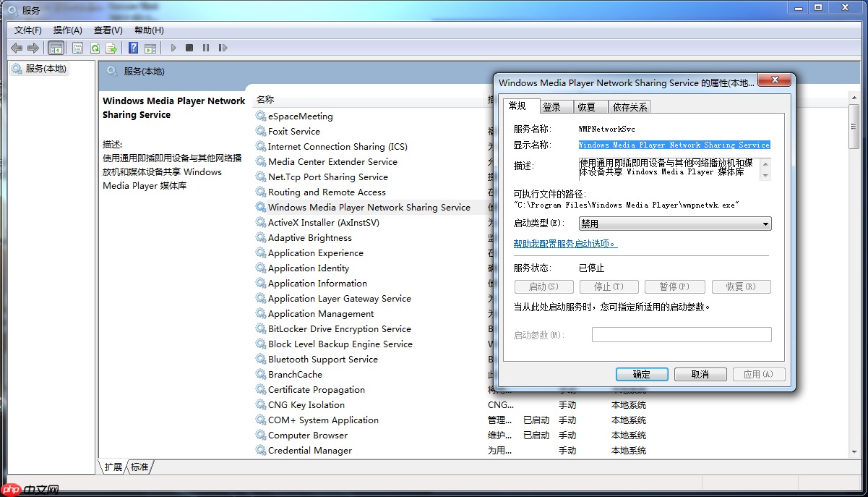The width and height of the screenshot is (868, 497).
Task: Click gear icon beside Application Experience
Action: coord(261,252)
